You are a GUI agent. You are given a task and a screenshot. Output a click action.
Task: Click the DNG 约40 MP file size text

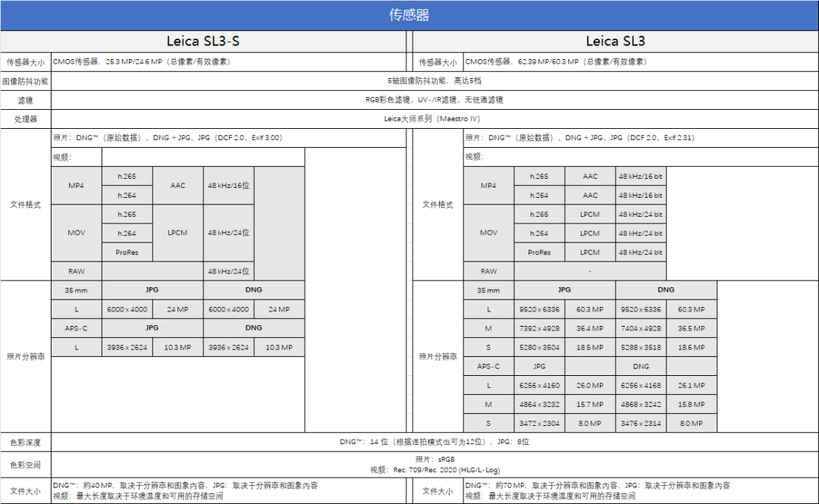tap(185, 486)
